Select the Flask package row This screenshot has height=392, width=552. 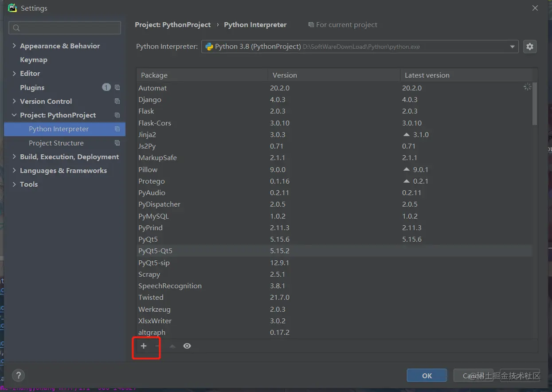tap(334, 111)
